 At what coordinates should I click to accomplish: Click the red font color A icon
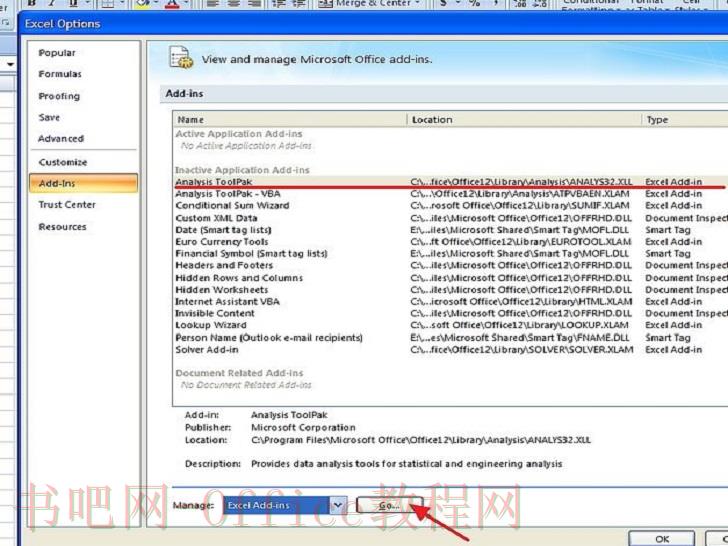172,4
